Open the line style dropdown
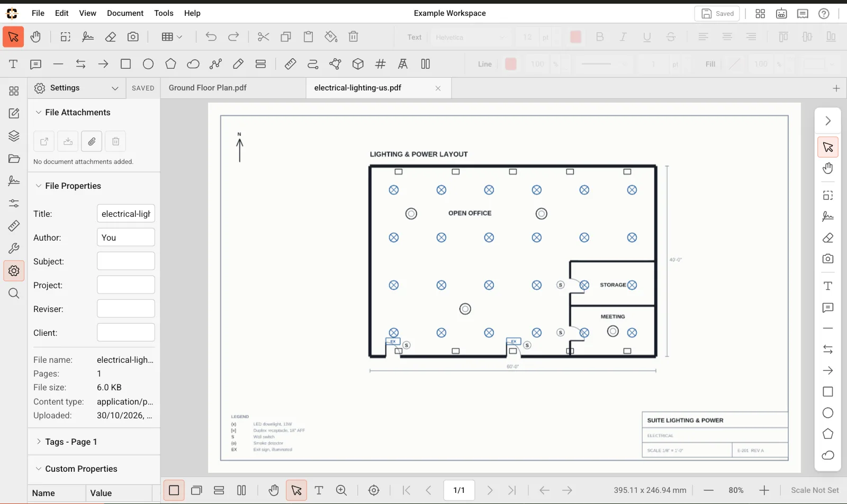 [603, 64]
